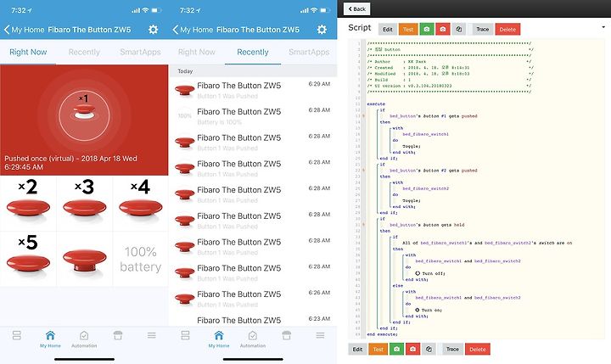Click Delete button above the script
The width and height of the screenshot is (611, 364).
click(x=507, y=29)
